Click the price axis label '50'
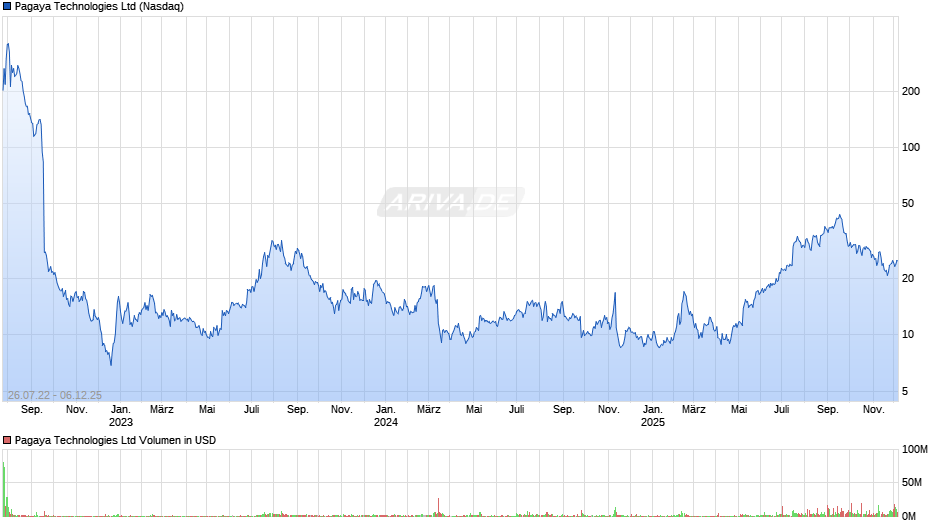This screenshot has height=526, width=940. point(908,203)
